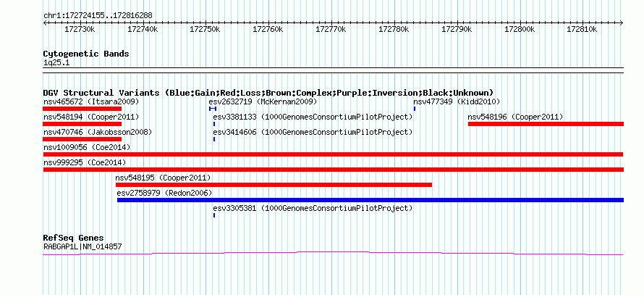Click the 172770k ruler label

[x=331, y=30]
